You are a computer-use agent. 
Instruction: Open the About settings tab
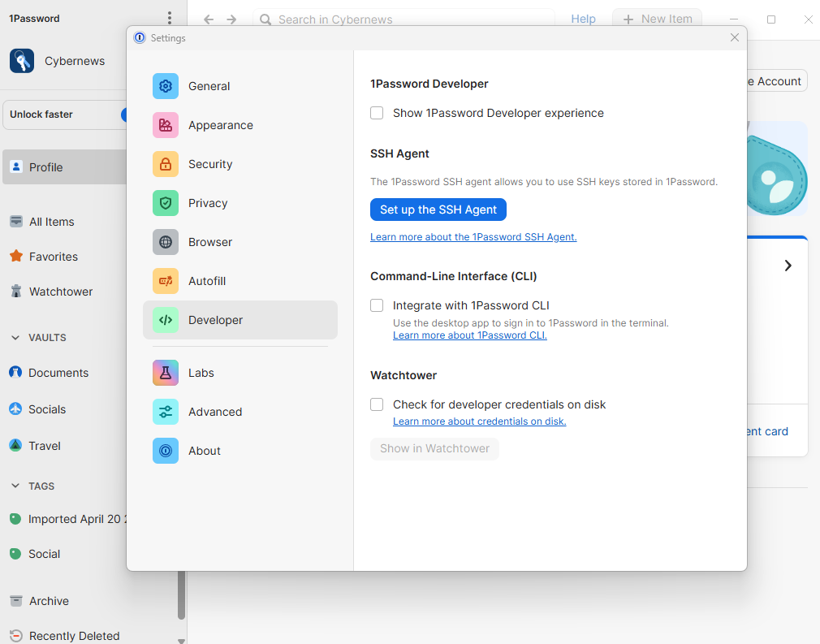coord(240,451)
